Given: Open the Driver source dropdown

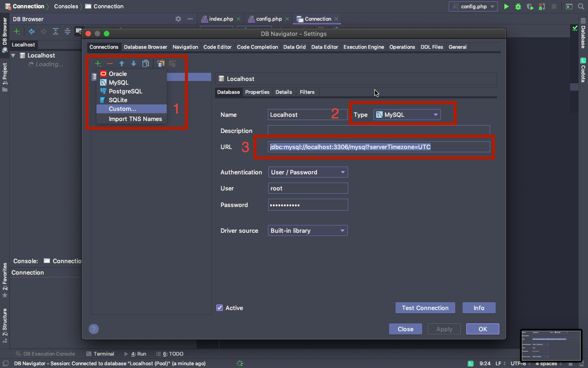Looking at the screenshot, I should (308, 230).
